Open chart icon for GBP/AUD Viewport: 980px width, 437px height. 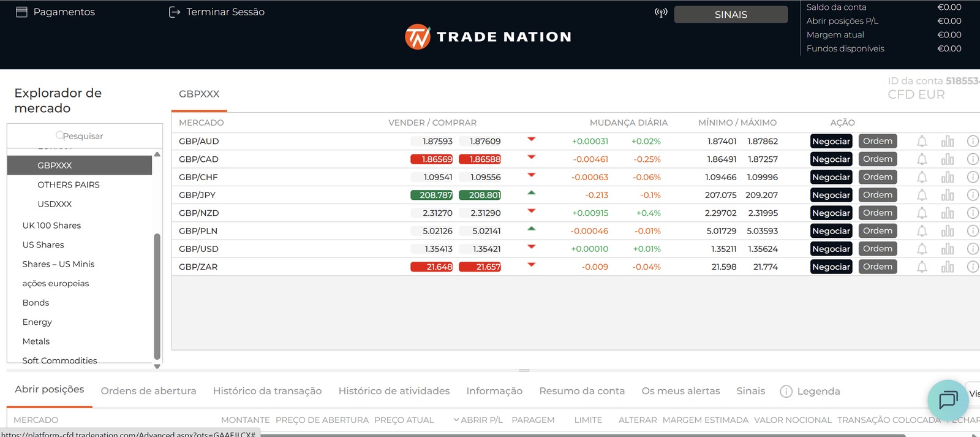(x=948, y=142)
